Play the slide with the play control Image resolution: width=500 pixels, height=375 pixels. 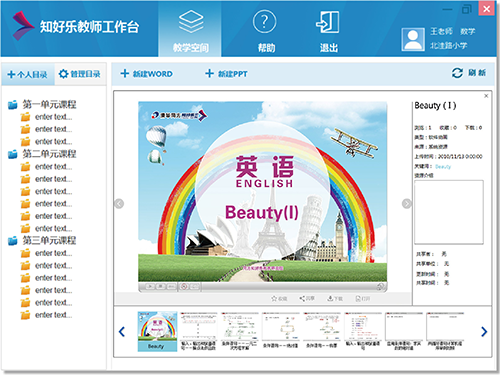(x=150, y=286)
